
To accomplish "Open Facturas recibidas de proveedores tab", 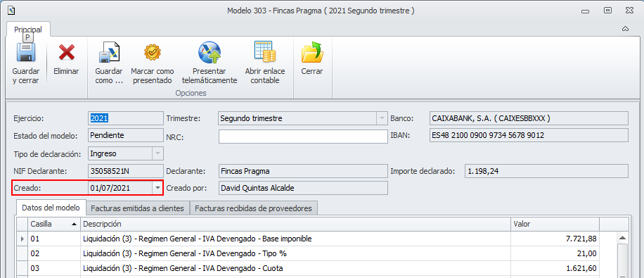I will click(x=253, y=208).
